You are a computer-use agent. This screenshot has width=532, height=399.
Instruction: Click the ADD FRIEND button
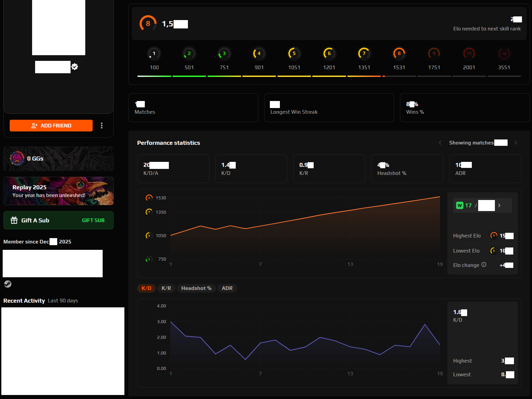tap(51, 125)
